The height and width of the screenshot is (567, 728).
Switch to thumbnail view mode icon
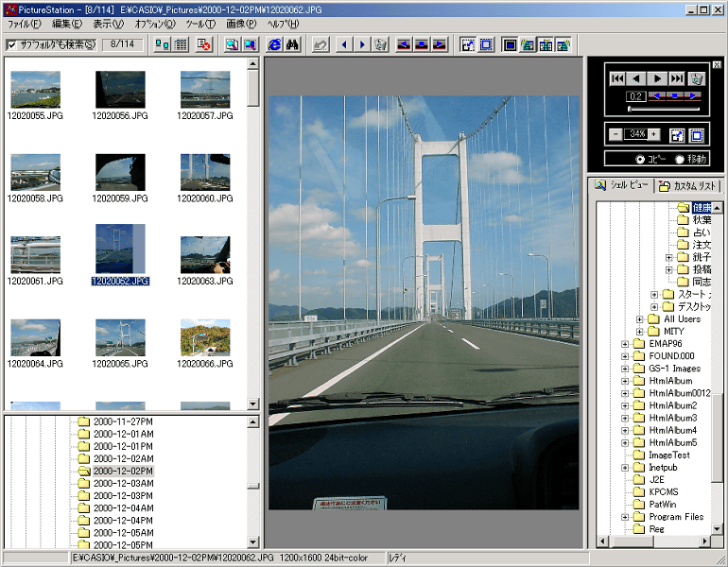(x=162, y=44)
